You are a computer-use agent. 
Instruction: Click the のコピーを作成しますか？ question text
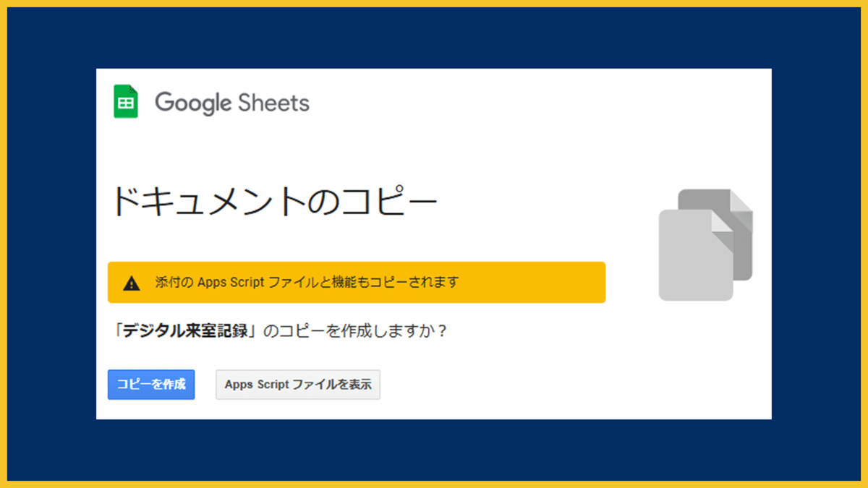[355, 331]
